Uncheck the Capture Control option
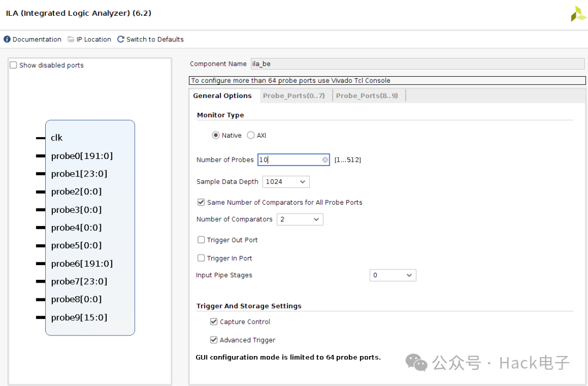Image resolution: width=588 pixels, height=386 pixels. tap(214, 322)
